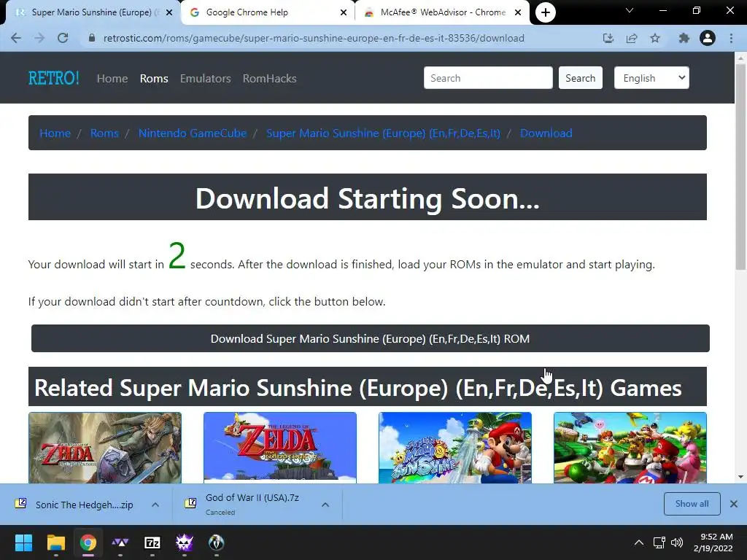
Task: Switch to the Google Chrome Help tab
Action: pyautogui.click(x=267, y=13)
